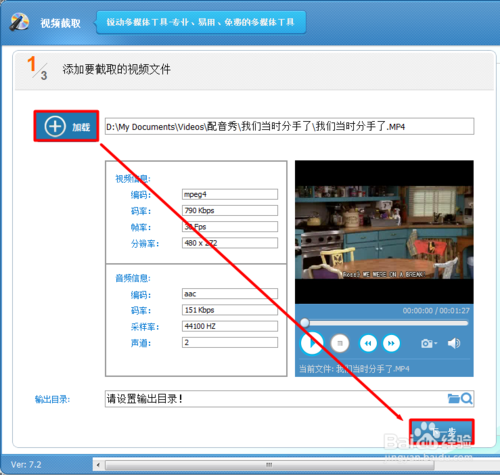Viewport: 500px width, 475px height.
Task: Play the loaded video preview
Action: (312, 343)
